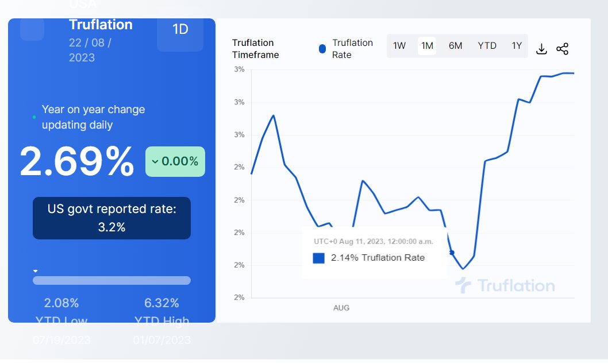Click the down chevron in change badge
This screenshot has height=364, width=608.
[155, 161]
